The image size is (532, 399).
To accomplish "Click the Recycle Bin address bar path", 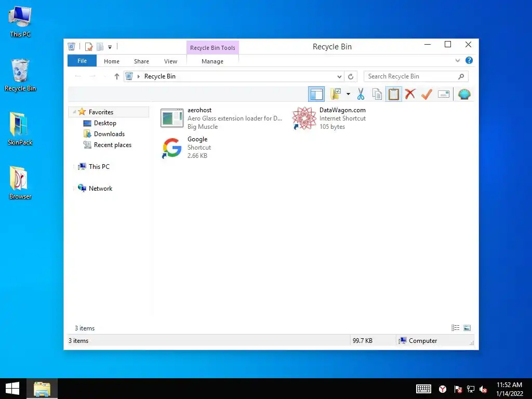I will tap(160, 76).
